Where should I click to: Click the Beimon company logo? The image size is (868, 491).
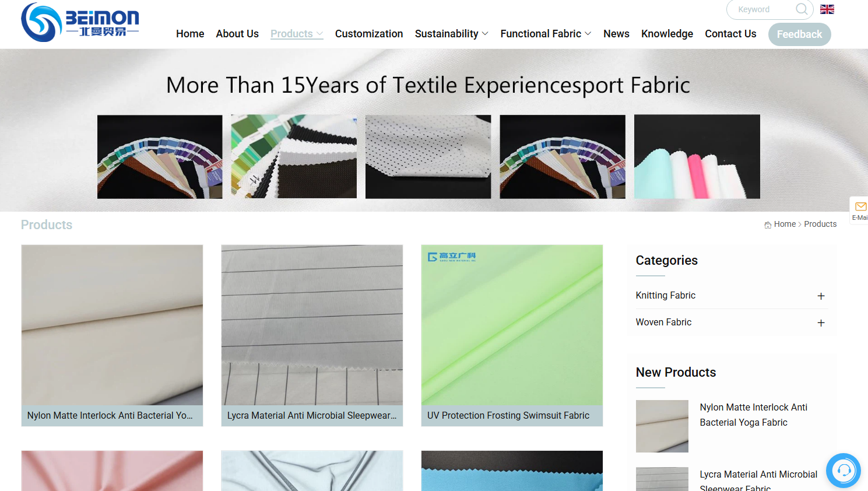click(x=80, y=22)
